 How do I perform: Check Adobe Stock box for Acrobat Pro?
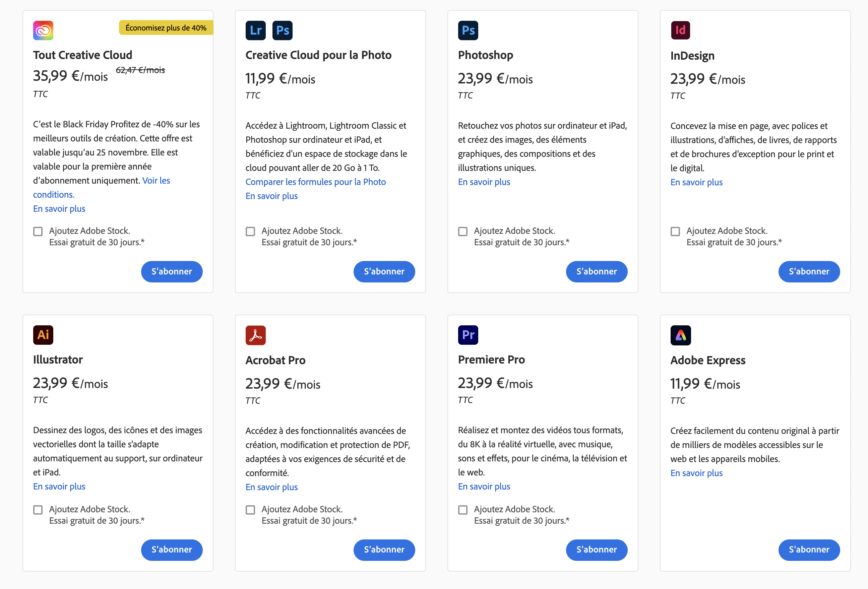pos(250,510)
